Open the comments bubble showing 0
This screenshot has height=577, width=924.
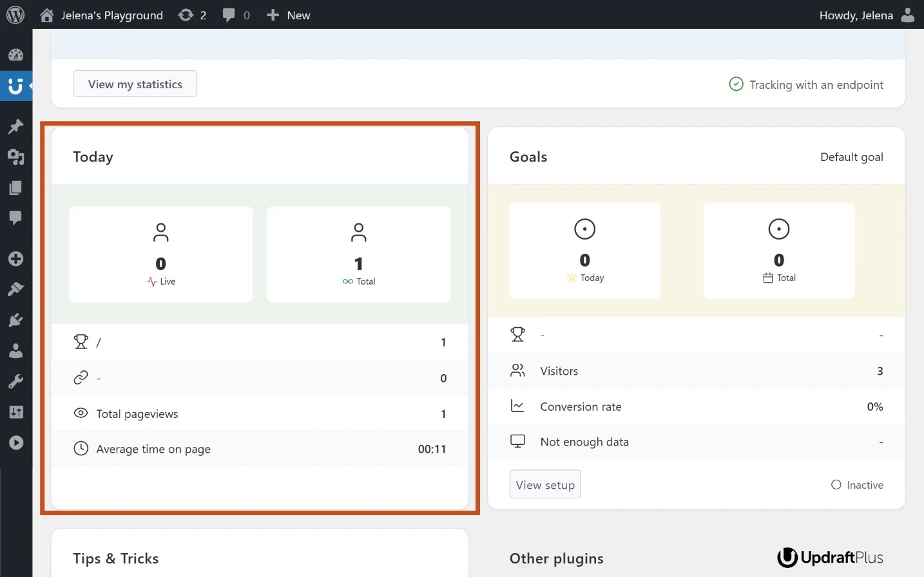[236, 15]
